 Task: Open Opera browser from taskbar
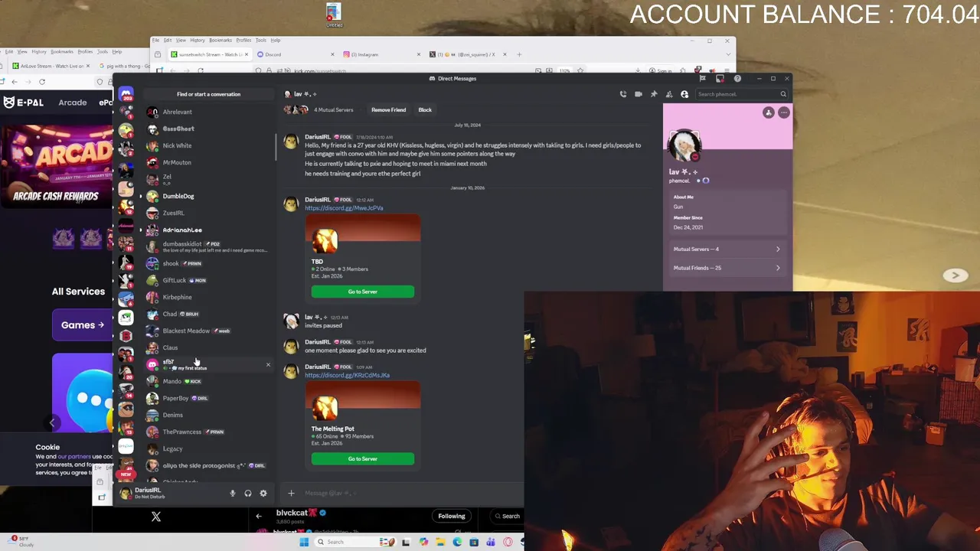(x=508, y=542)
